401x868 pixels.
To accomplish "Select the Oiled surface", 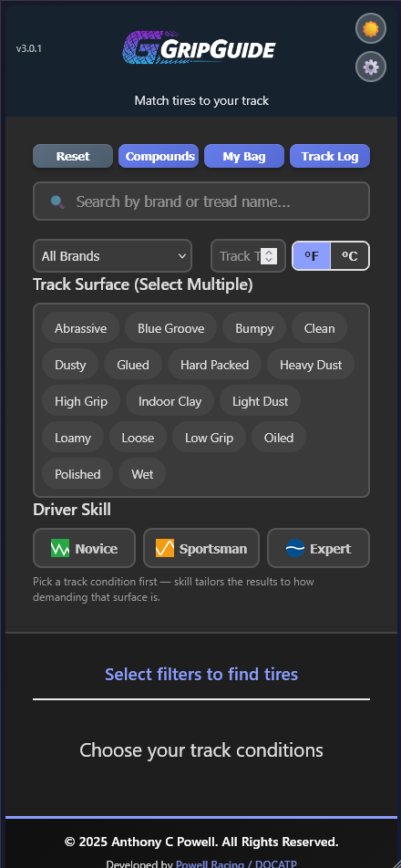I will click(x=279, y=438).
